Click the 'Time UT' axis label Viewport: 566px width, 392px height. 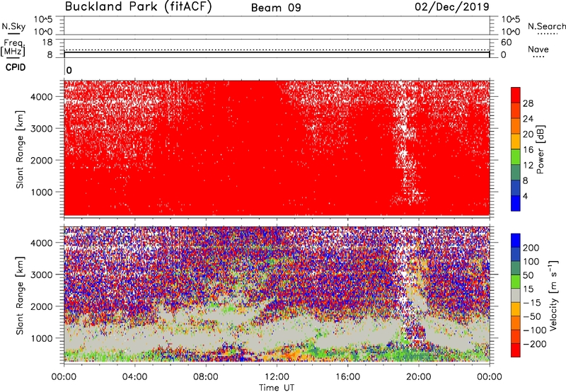(277, 387)
